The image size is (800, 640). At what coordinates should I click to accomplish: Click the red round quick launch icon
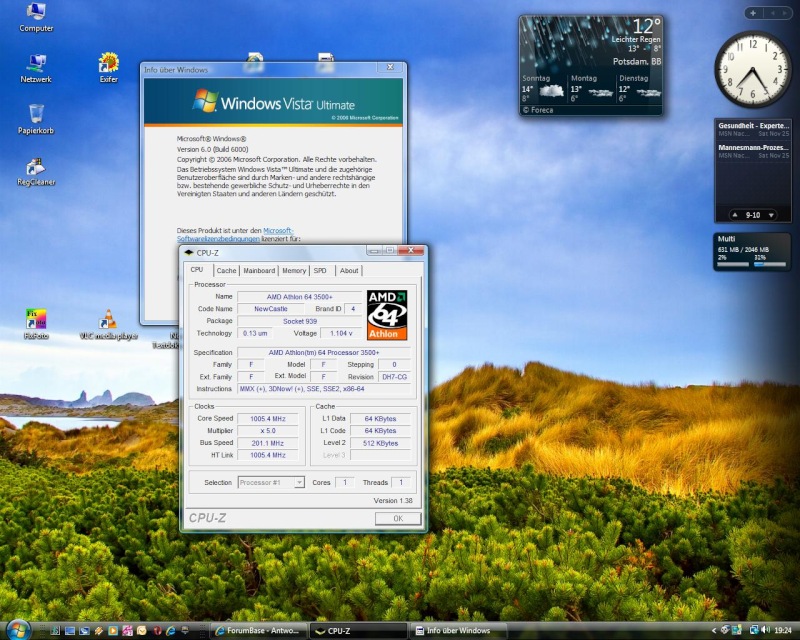[x=157, y=631]
